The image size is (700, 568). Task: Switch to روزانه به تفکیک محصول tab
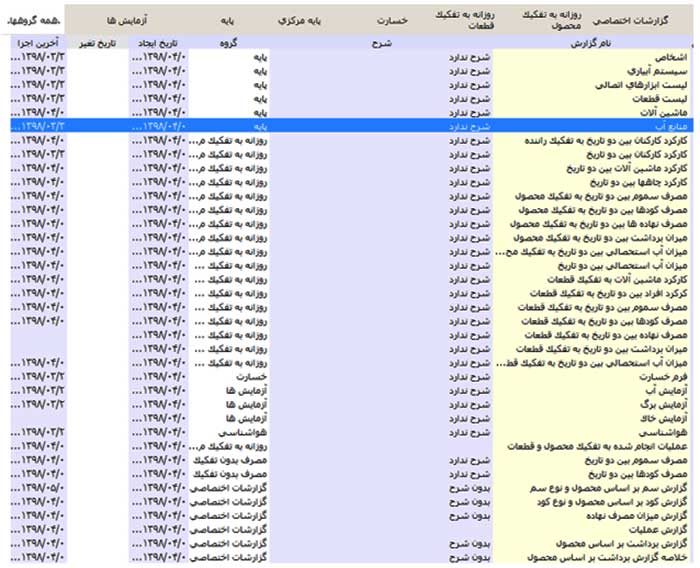[552, 21]
